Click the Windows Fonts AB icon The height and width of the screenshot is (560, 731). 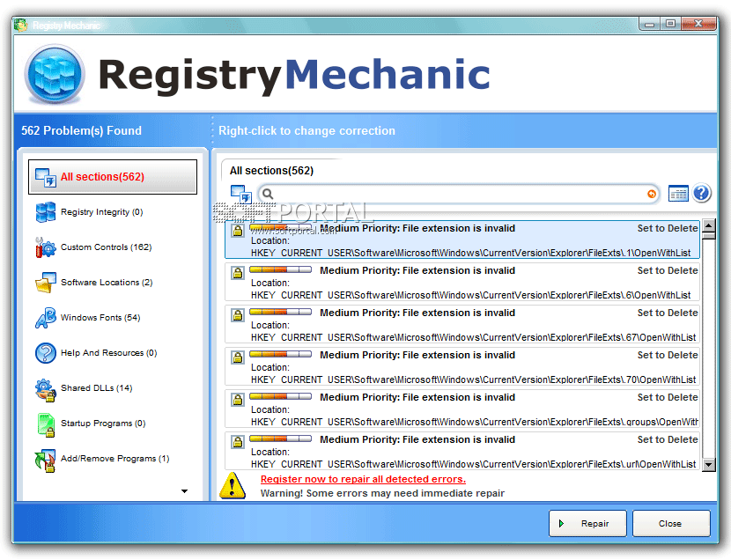(46, 318)
